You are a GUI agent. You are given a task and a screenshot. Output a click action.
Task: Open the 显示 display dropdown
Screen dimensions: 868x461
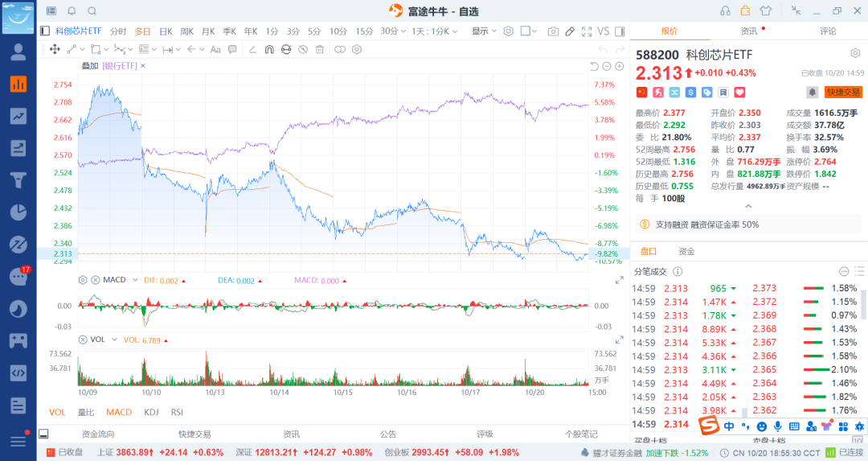coord(484,31)
